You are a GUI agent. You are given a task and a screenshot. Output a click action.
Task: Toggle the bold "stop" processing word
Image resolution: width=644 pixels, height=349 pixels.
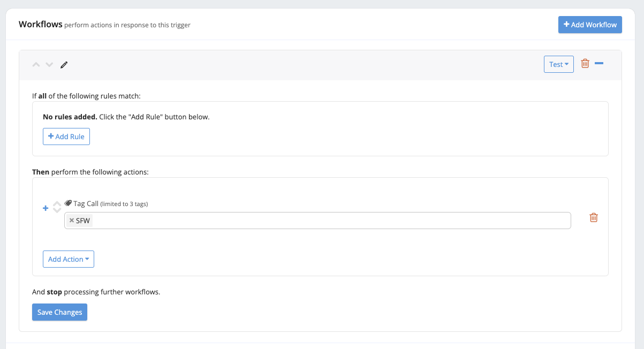(x=55, y=292)
